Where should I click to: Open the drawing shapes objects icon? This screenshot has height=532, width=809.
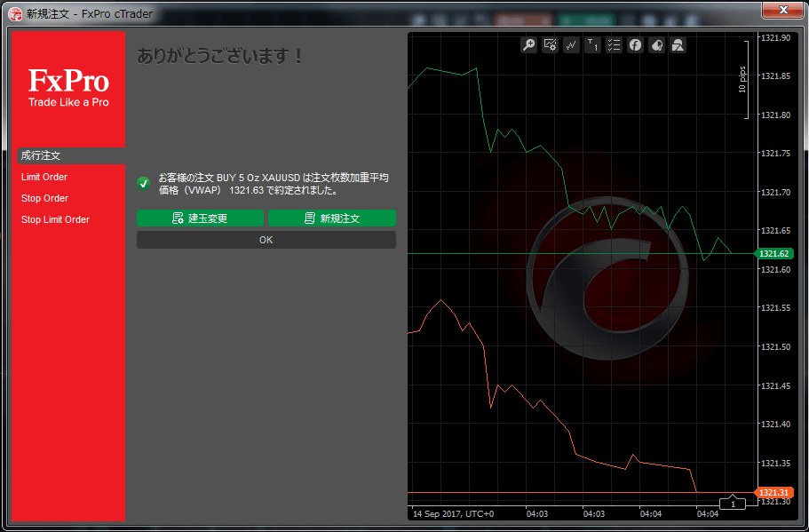coord(678,45)
